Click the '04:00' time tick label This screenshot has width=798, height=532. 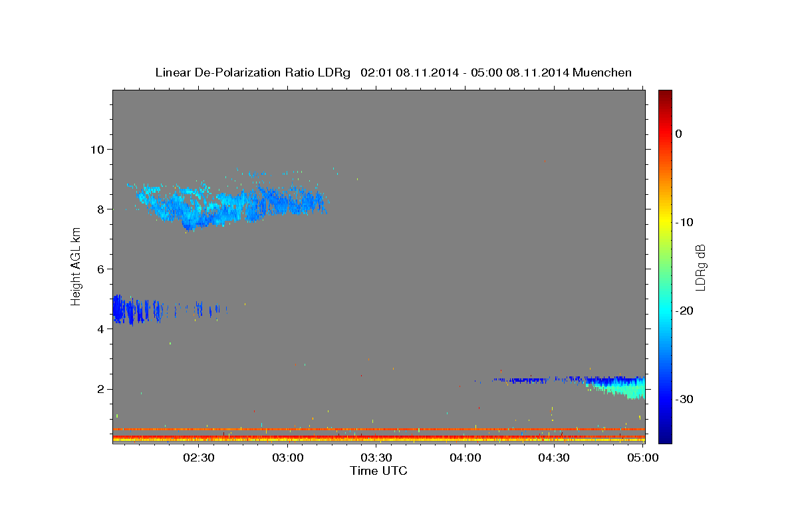(x=465, y=458)
